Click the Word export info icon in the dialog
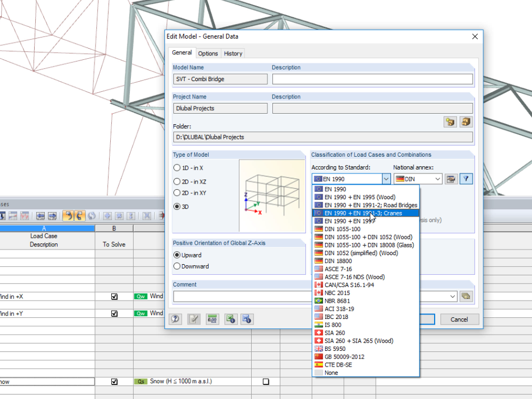The image size is (532, 399). click(247, 319)
